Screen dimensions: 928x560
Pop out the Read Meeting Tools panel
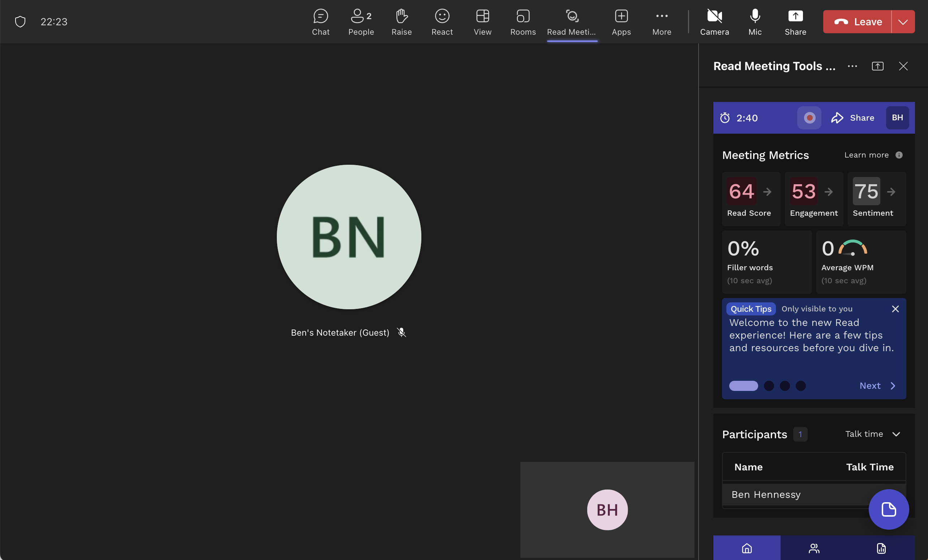pos(877,66)
